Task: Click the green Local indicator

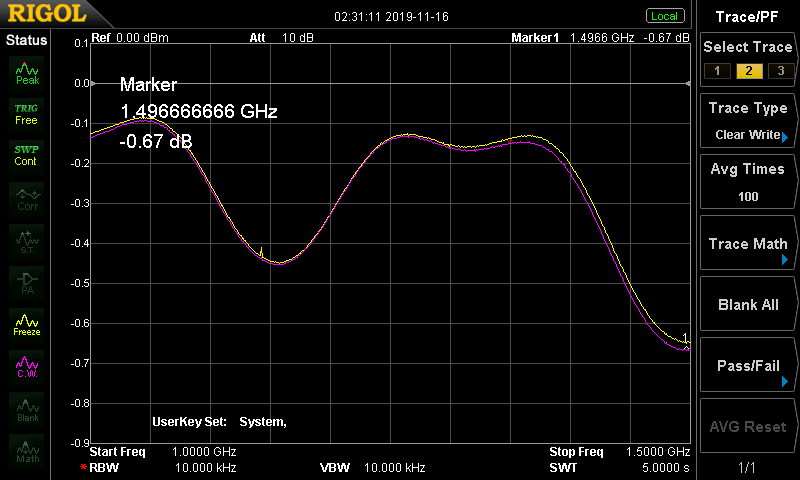Action: tap(664, 16)
